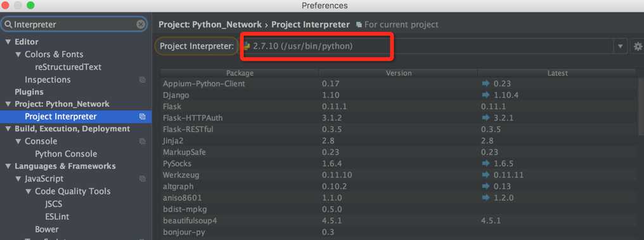644x240 pixels.
Task: Select Plugins in the settings tree
Action: click(x=29, y=92)
